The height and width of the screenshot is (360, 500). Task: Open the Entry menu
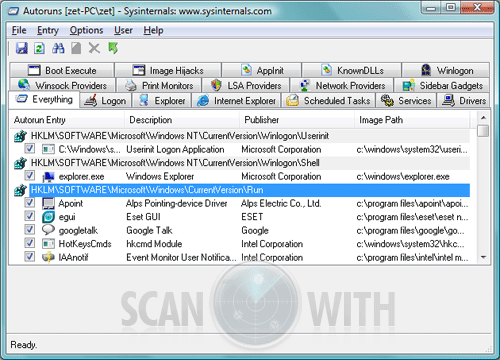[48, 30]
